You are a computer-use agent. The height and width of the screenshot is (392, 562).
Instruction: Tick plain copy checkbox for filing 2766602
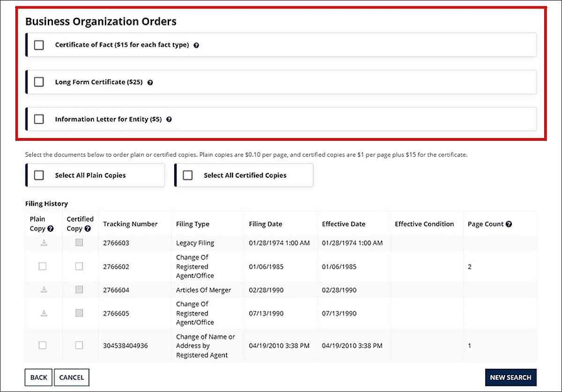43,266
